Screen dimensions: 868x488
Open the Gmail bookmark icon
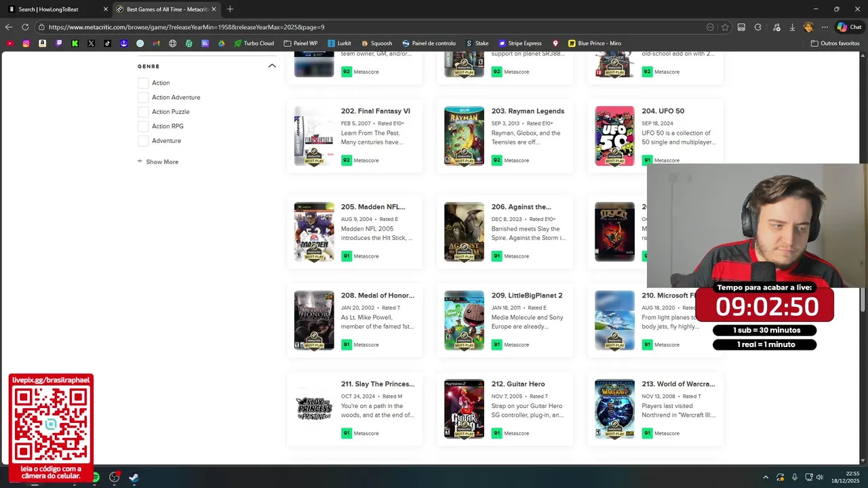click(156, 43)
